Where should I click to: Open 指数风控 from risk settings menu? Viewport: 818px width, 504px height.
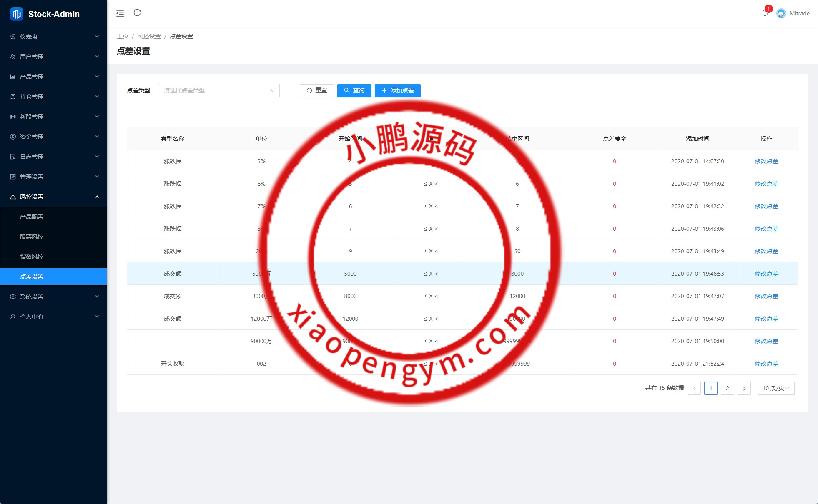click(x=31, y=257)
